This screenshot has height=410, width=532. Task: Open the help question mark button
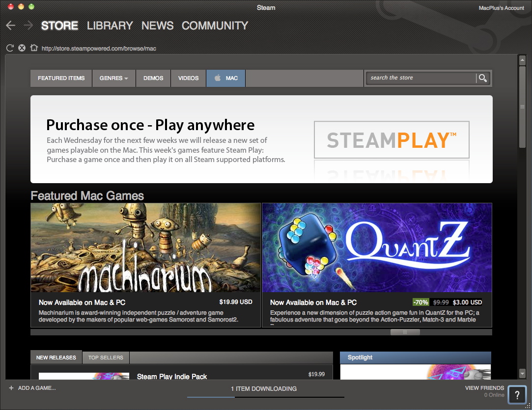point(517,395)
